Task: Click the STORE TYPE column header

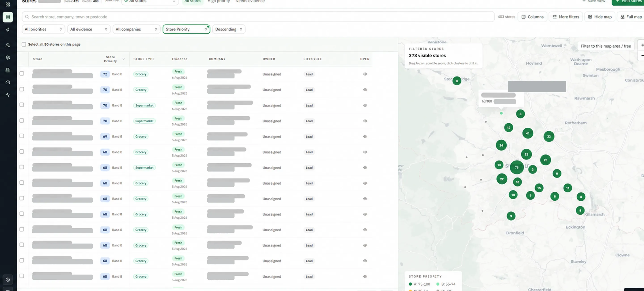Action: pos(144,59)
